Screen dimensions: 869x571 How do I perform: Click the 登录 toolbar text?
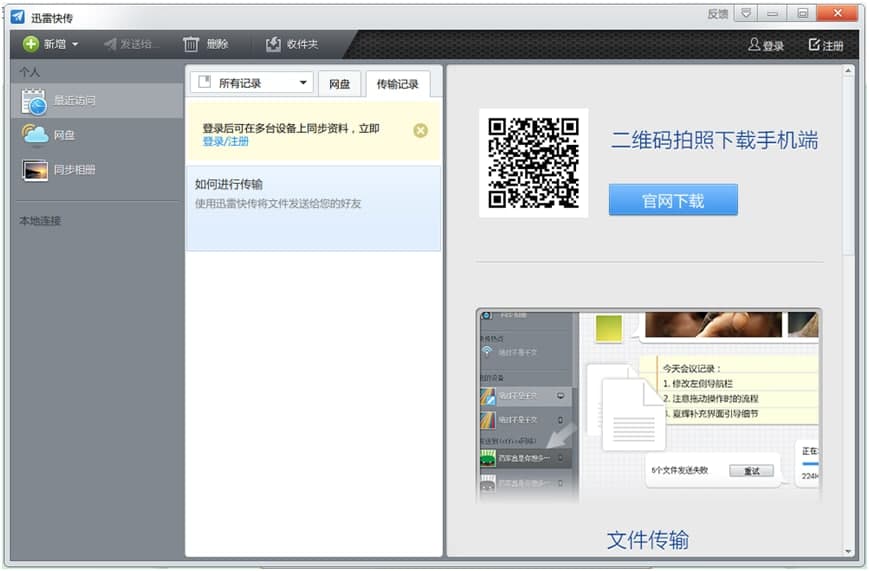(773, 46)
